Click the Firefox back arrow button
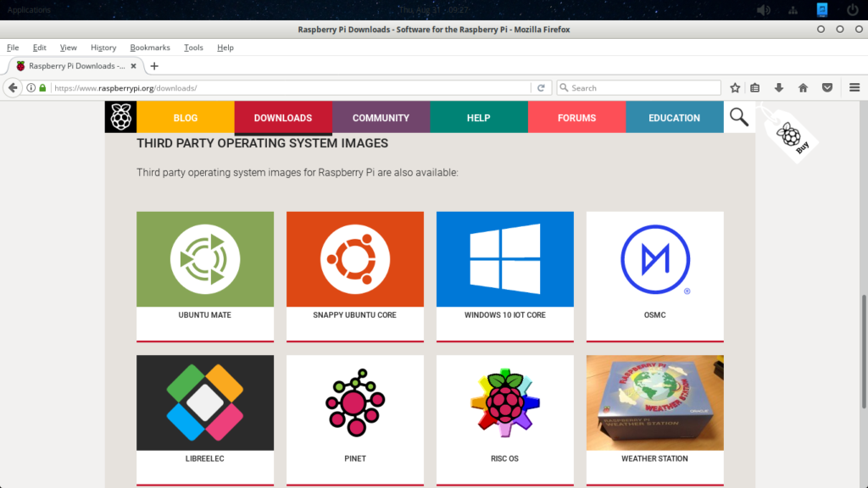868x488 pixels. tap(13, 88)
